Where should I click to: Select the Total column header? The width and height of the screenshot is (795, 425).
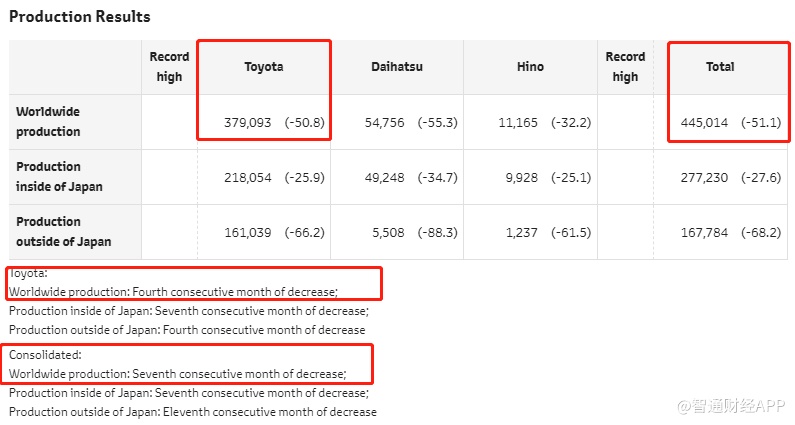(720, 67)
